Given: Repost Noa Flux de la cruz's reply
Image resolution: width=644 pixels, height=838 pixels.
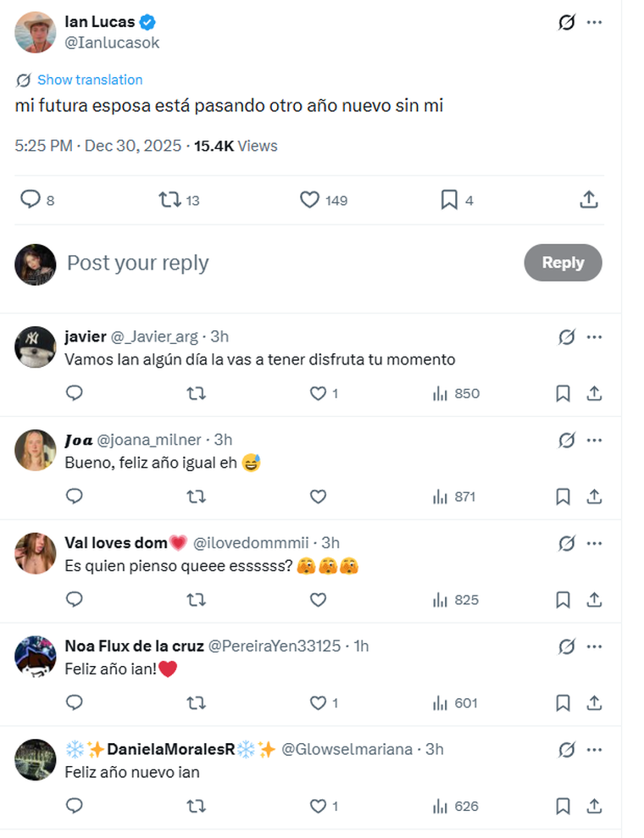Looking at the screenshot, I should coord(196,703).
